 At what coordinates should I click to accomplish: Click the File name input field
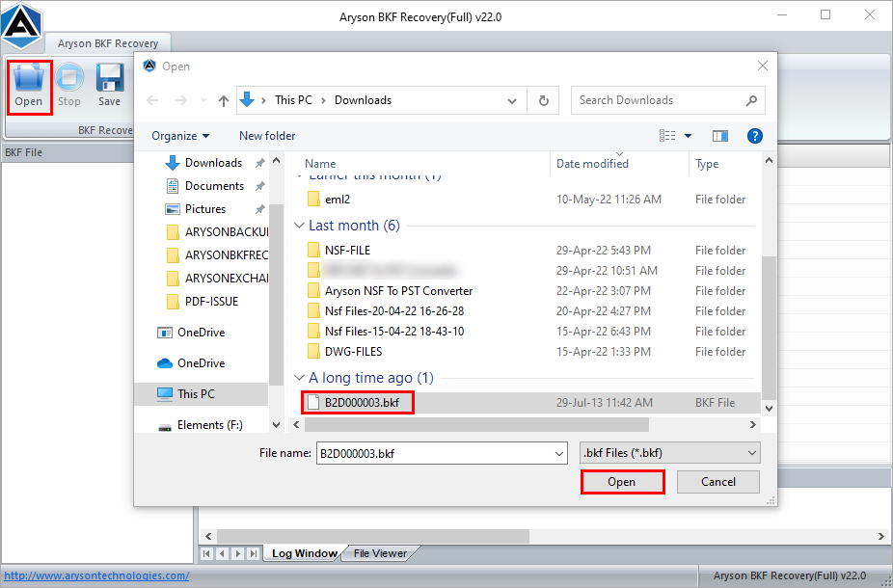435,454
